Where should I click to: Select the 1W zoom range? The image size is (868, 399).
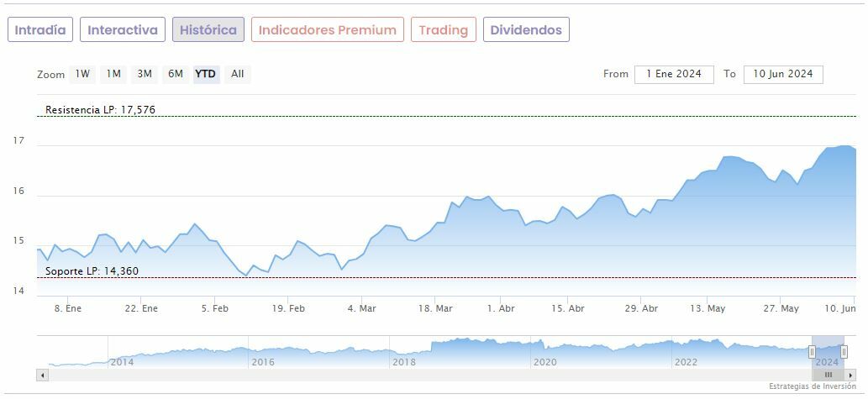click(x=82, y=74)
